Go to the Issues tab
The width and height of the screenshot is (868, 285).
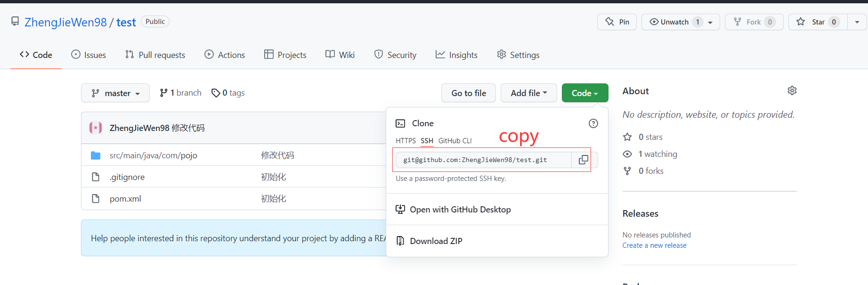click(89, 55)
